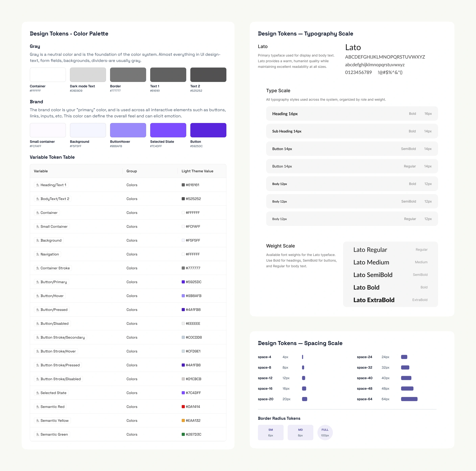Click the icon beside the Navigation variable
The width and height of the screenshot is (476, 471).
(x=38, y=254)
